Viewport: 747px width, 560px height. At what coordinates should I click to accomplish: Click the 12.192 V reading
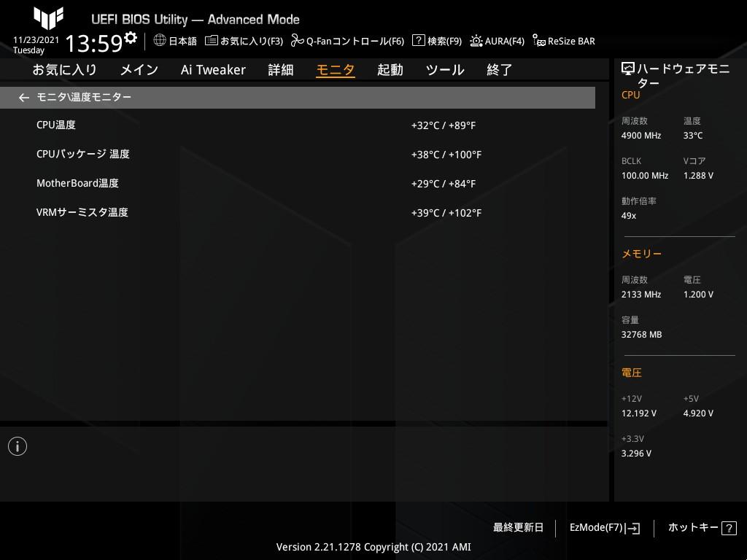pyautogui.click(x=639, y=413)
